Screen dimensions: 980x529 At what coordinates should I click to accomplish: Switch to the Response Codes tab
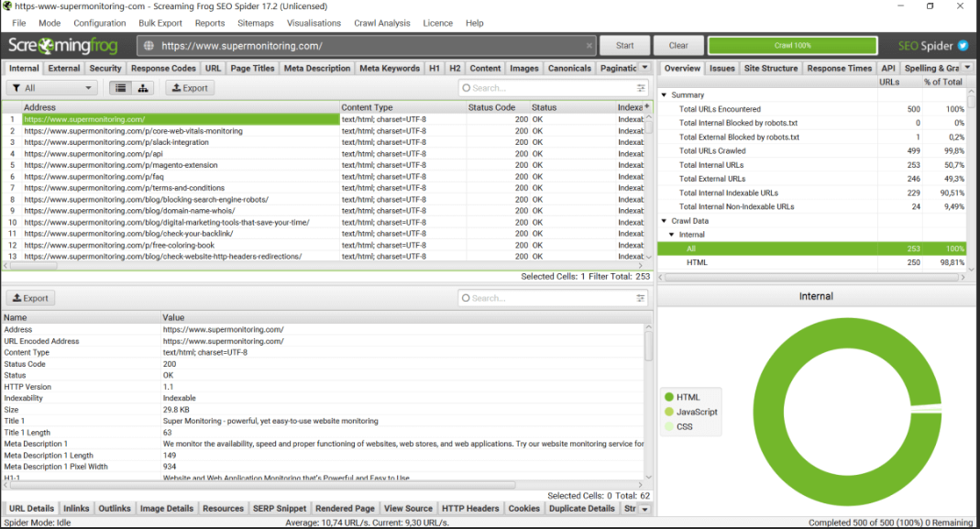point(163,68)
